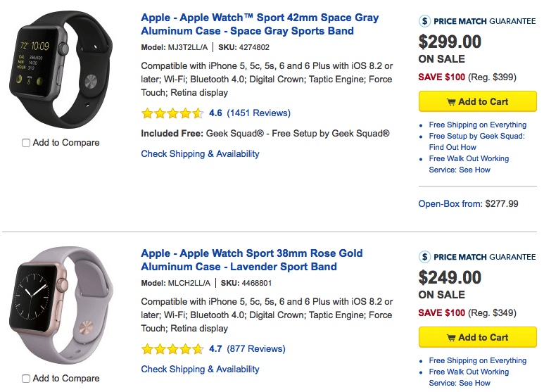Click star rating icons for Rose Gold watch
544x392 pixels.
(x=172, y=349)
